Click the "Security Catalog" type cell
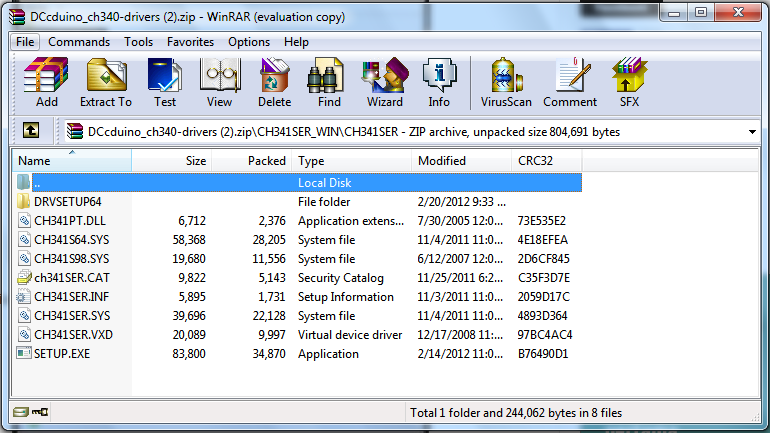 coord(340,278)
